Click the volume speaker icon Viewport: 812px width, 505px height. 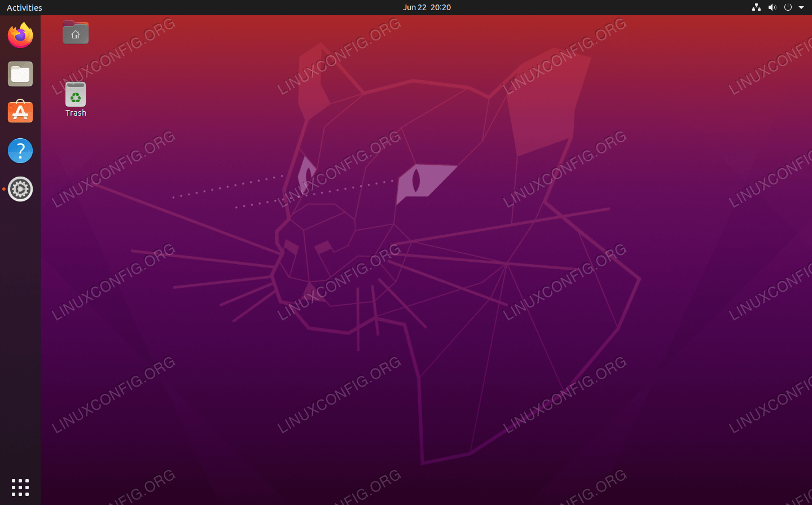point(772,7)
